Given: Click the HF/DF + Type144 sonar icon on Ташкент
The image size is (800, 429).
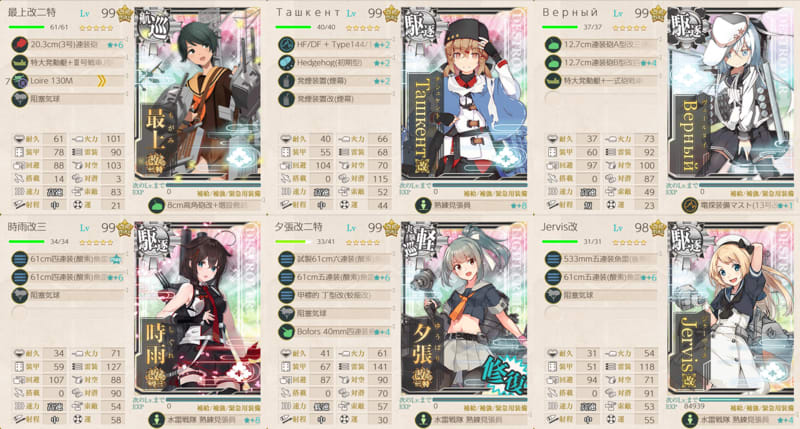Looking at the screenshot, I should tap(286, 45).
